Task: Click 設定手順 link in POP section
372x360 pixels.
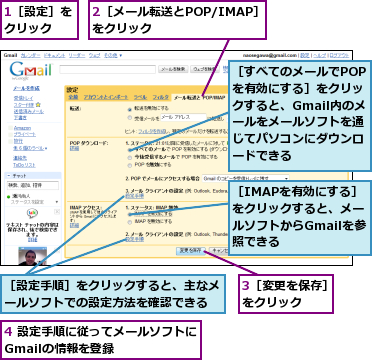Action: [x=135, y=196]
